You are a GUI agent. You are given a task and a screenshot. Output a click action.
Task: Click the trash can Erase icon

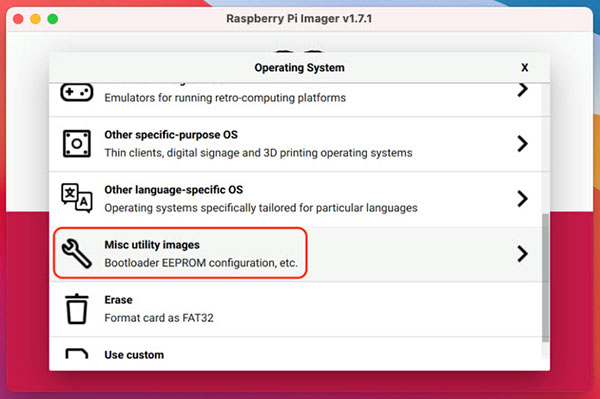pos(77,309)
